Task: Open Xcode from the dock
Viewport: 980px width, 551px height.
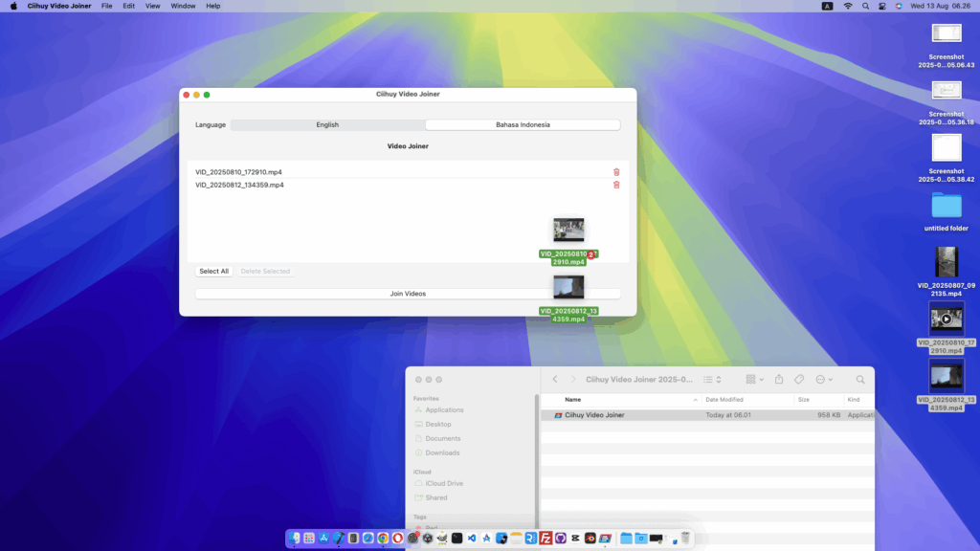Action: pos(338,539)
